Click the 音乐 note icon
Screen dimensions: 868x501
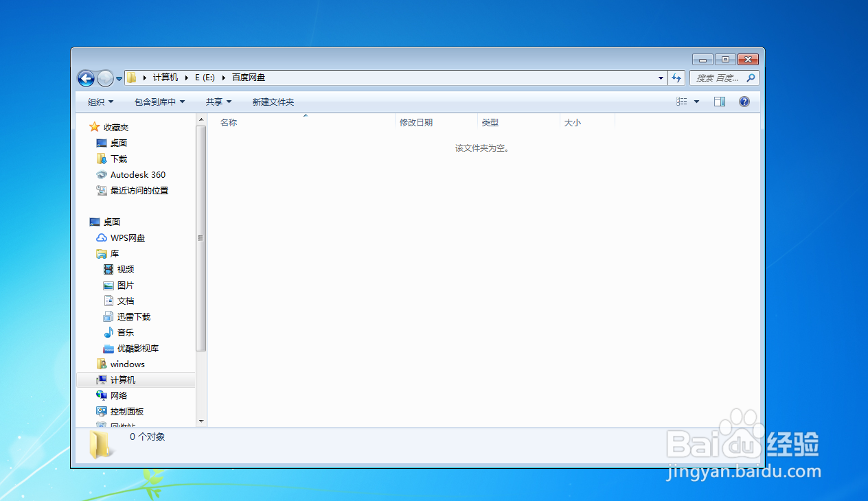pos(108,332)
